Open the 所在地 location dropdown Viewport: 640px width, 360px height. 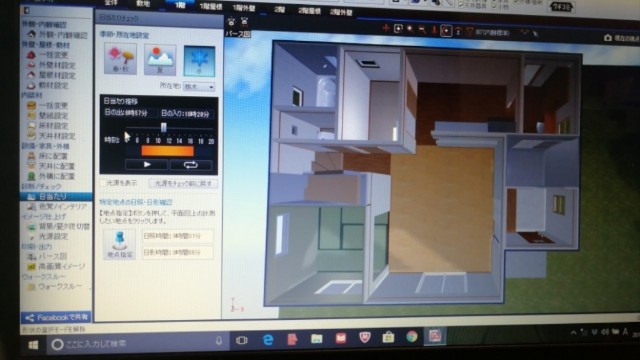[x=199, y=87]
